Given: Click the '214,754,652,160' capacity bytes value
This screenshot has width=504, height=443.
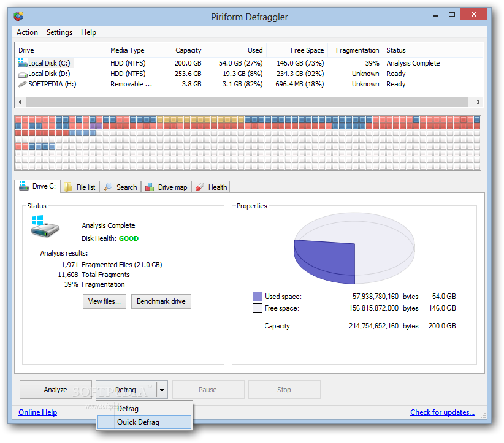Looking at the screenshot, I should [x=373, y=326].
